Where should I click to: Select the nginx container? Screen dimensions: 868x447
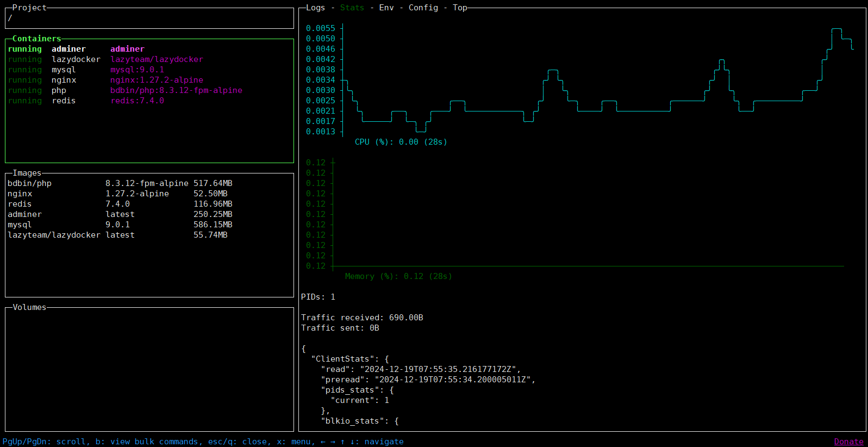(x=149, y=80)
